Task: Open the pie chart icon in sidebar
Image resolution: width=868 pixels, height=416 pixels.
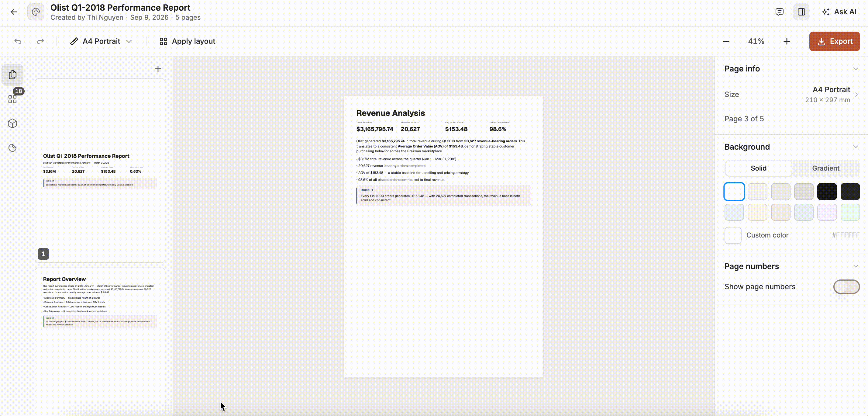Action: (12, 148)
